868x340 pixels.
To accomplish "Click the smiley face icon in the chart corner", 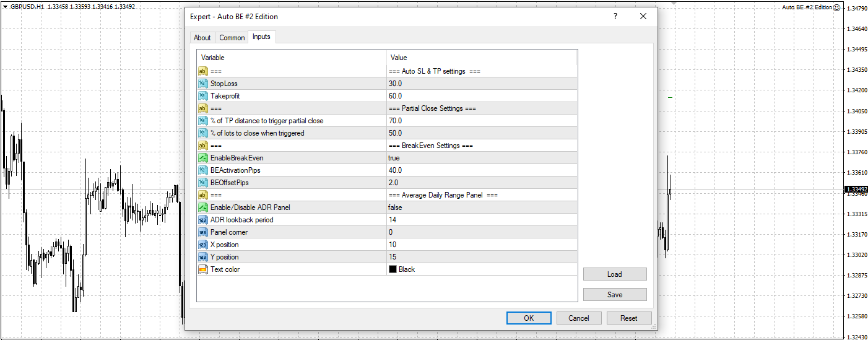I will click(837, 7).
